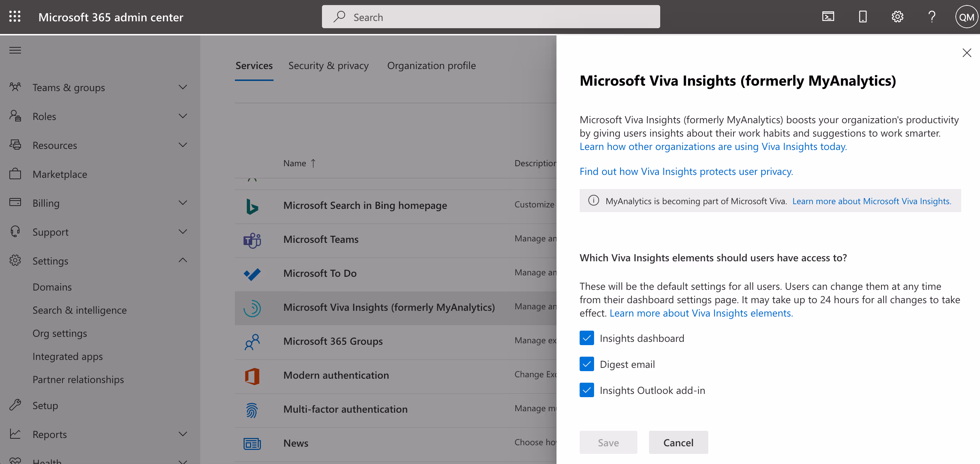Expand the Teams & groups section
This screenshot has height=464, width=980.
[182, 87]
